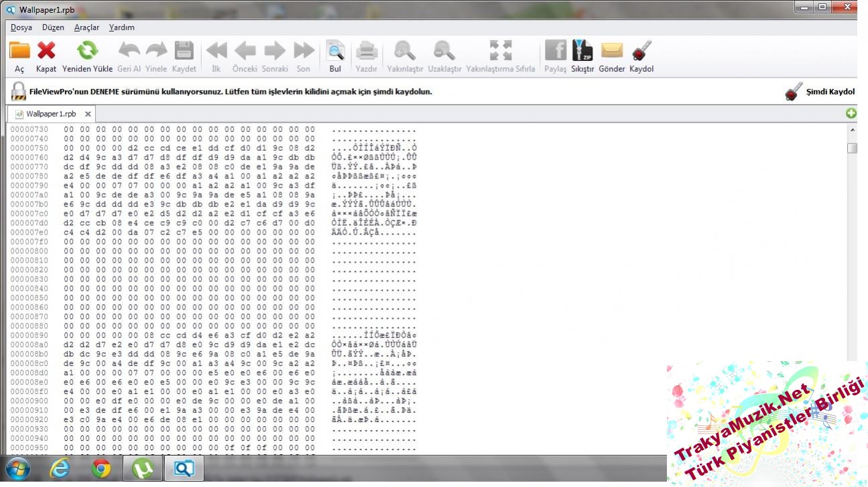Image resolution: width=868 pixels, height=487 pixels.
Task: Select the Wallpaper1.rpb tab
Action: coord(51,114)
